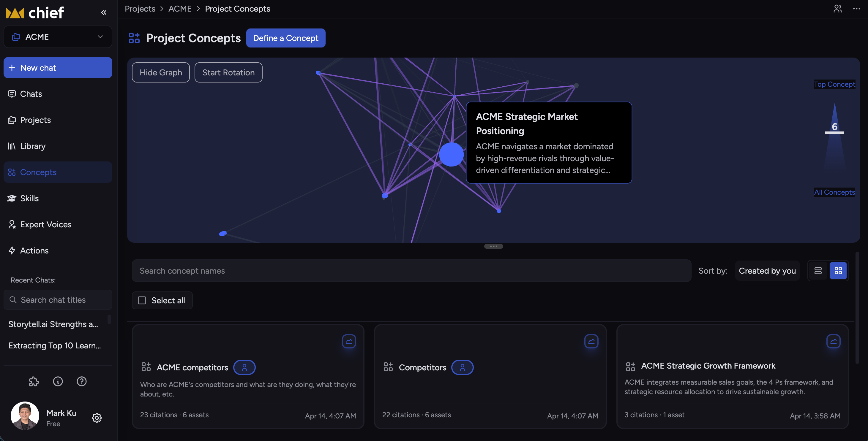
Task: Click the Mark Ku user name
Action: (61, 413)
